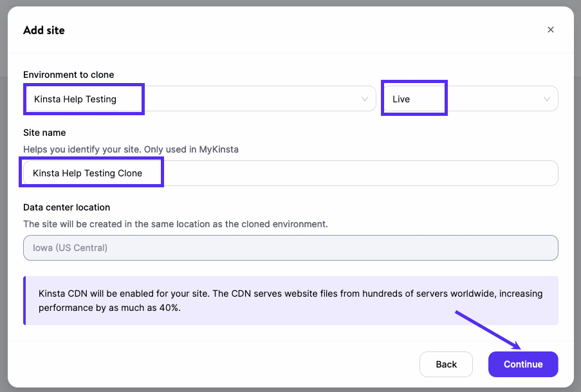This screenshot has height=392, width=581.
Task: Click the Kinsta CDN information notice
Action: coord(290,300)
